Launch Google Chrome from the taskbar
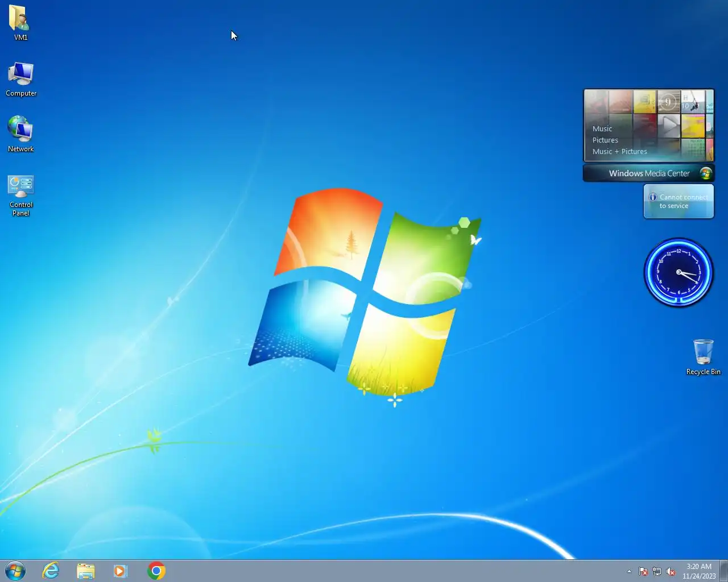 pyautogui.click(x=156, y=571)
